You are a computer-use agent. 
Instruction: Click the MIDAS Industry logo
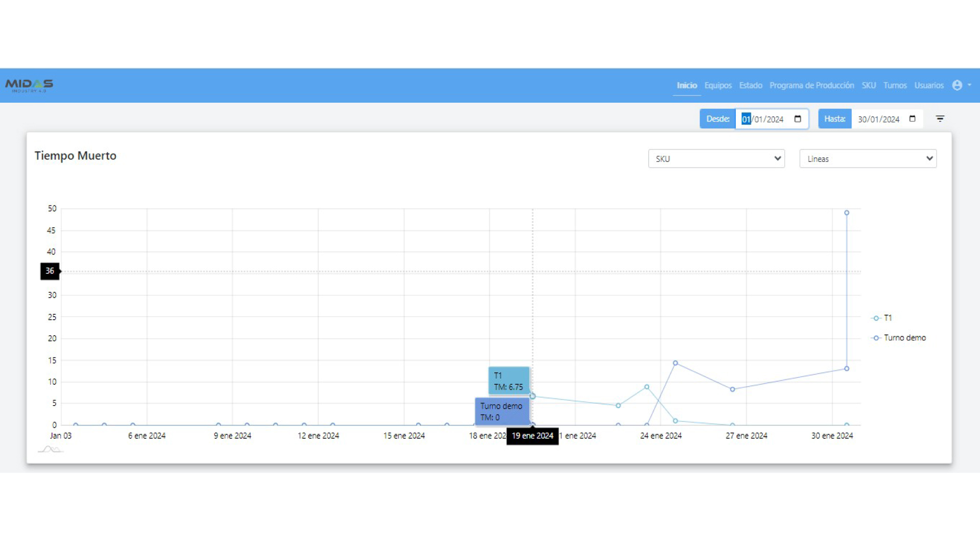[29, 85]
